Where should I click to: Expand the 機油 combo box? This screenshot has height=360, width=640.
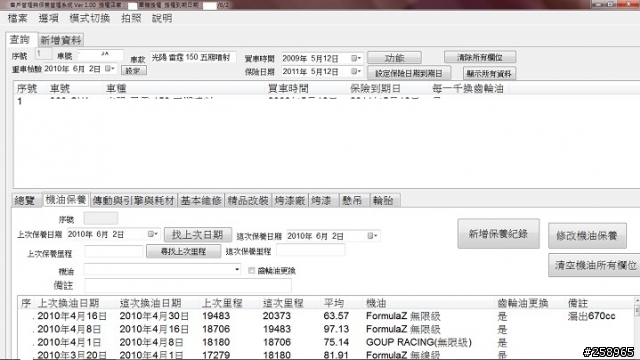click(x=237, y=269)
